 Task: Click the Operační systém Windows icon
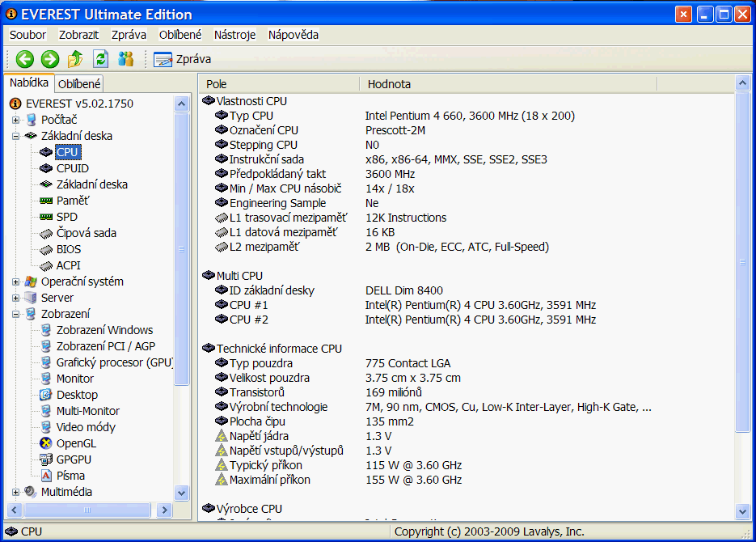click(x=31, y=282)
